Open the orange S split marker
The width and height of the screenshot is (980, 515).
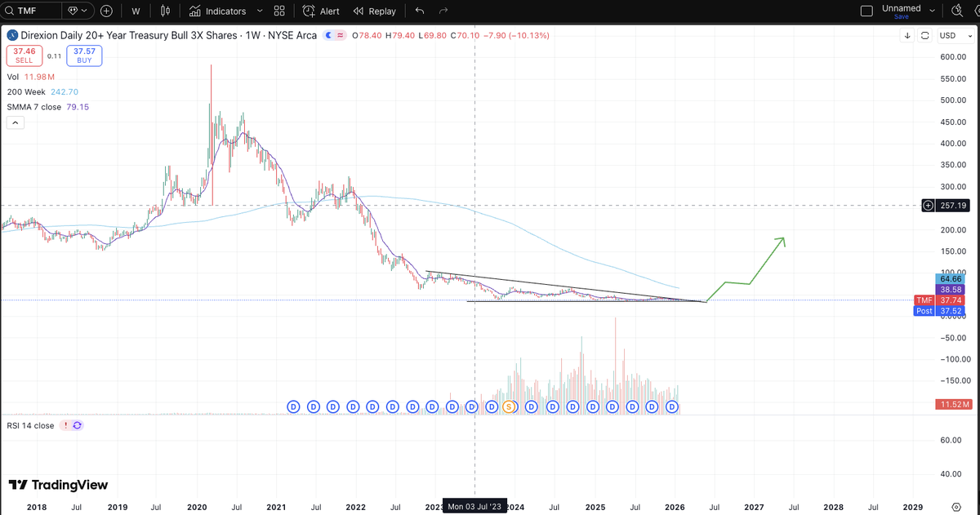pos(509,406)
